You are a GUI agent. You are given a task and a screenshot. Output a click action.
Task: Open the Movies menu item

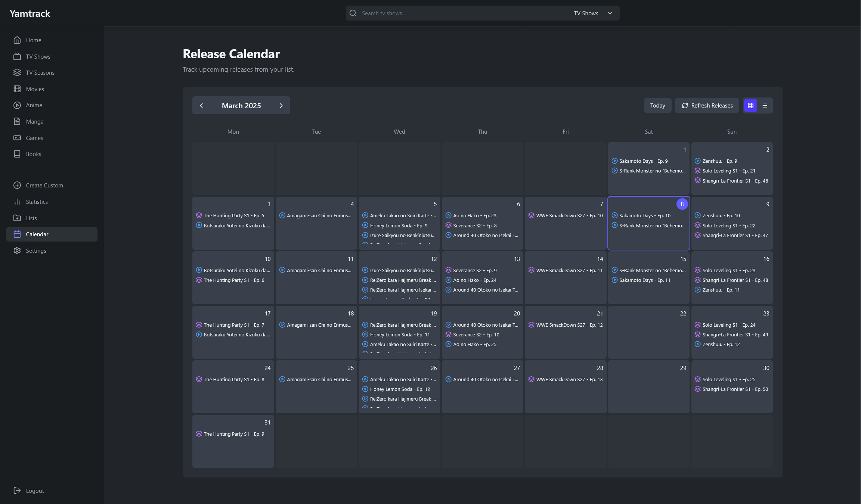pos(35,89)
